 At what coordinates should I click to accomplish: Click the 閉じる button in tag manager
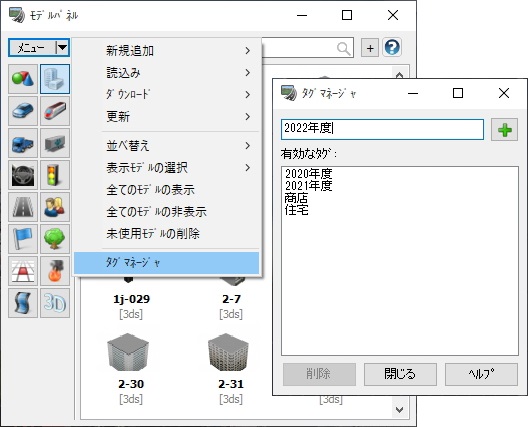[400, 374]
